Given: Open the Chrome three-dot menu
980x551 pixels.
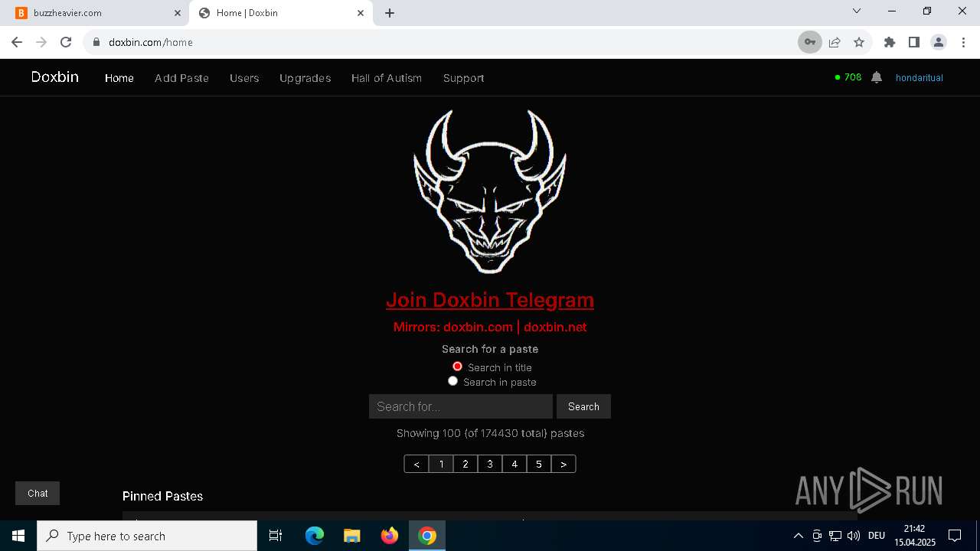Looking at the screenshot, I should click(x=963, y=42).
